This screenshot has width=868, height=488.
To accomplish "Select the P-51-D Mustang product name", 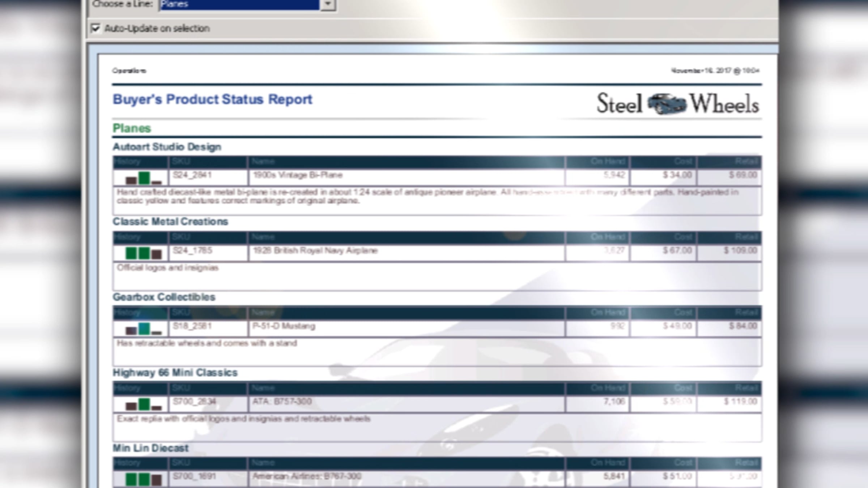I will [x=284, y=326].
